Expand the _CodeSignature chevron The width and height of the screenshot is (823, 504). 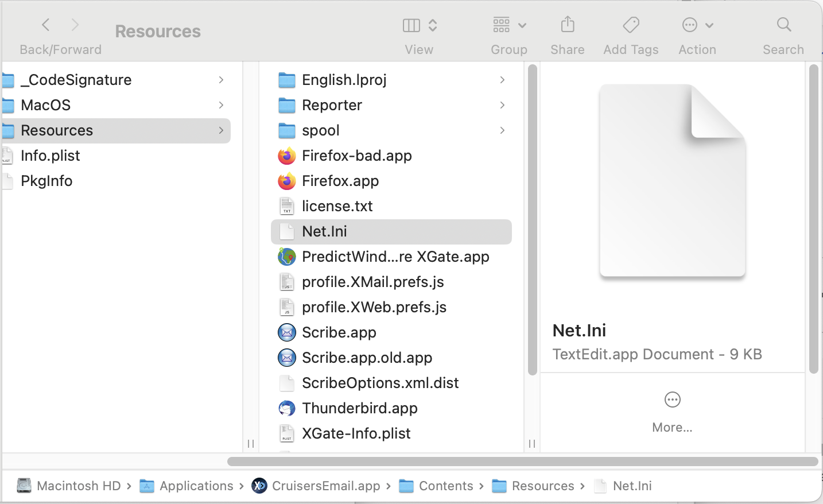coord(221,80)
